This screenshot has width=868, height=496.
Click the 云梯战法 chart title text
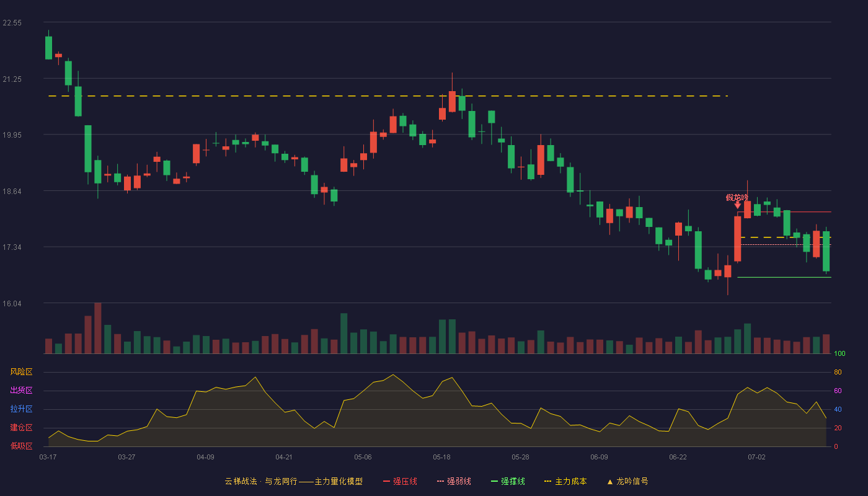(x=241, y=481)
